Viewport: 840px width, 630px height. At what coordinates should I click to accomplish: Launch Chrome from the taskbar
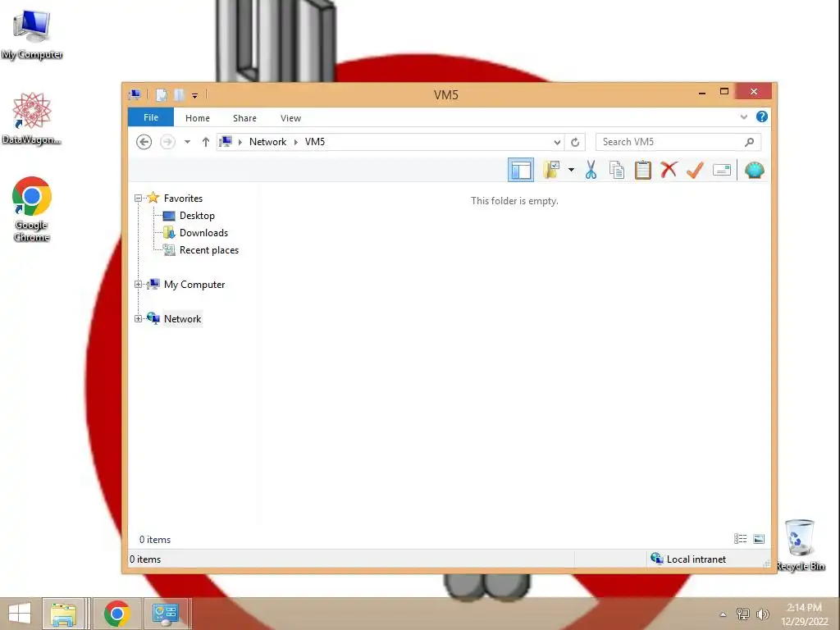pos(117,614)
